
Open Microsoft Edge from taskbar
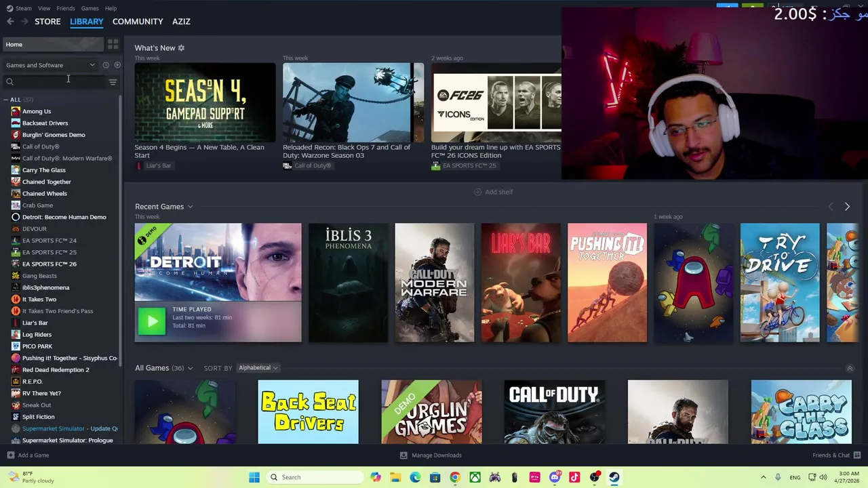point(415,477)
